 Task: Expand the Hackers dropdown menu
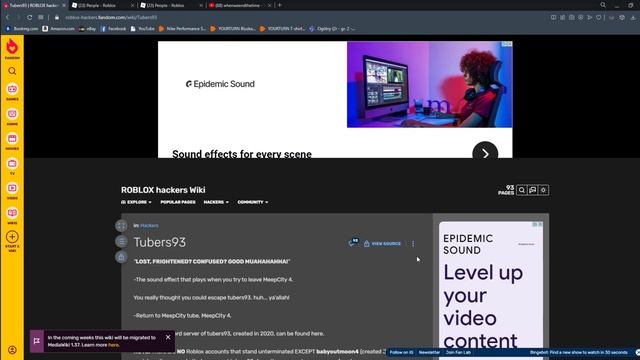216,202
